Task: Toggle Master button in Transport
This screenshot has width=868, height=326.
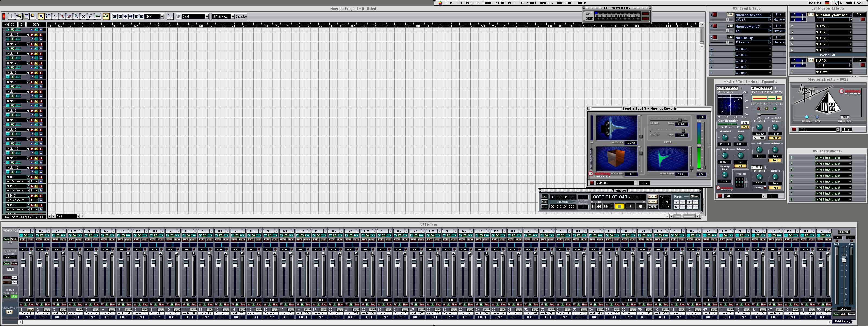Action: [652, 197]
